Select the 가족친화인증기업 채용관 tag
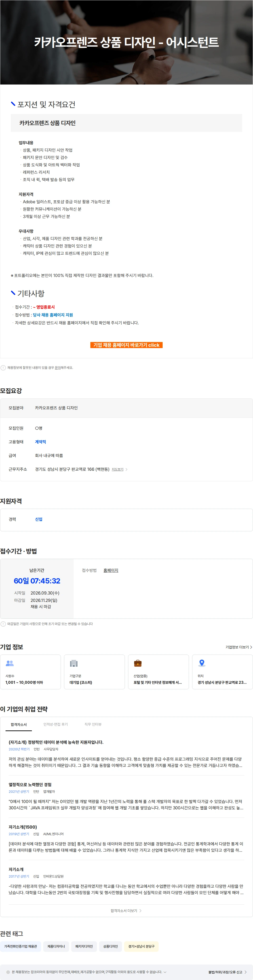This screenshot has width=253, height=980. click(21, 946)
